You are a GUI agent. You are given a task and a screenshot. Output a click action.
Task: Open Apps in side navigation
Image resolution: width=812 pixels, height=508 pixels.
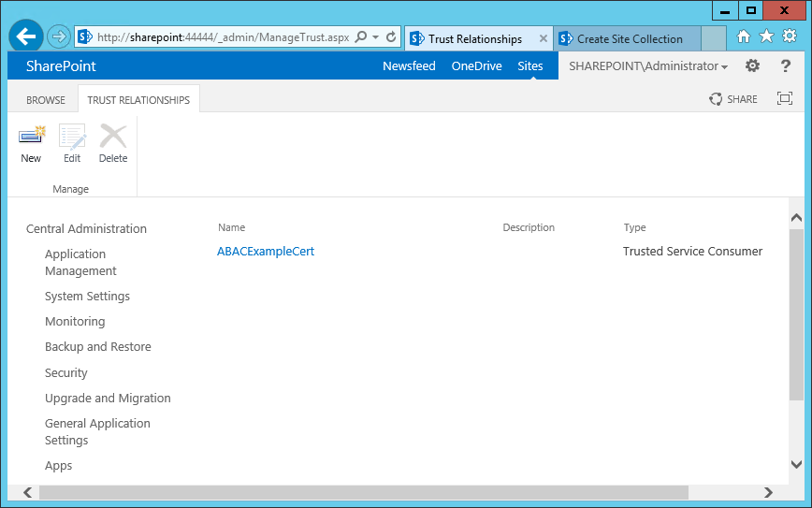[58, 466]
